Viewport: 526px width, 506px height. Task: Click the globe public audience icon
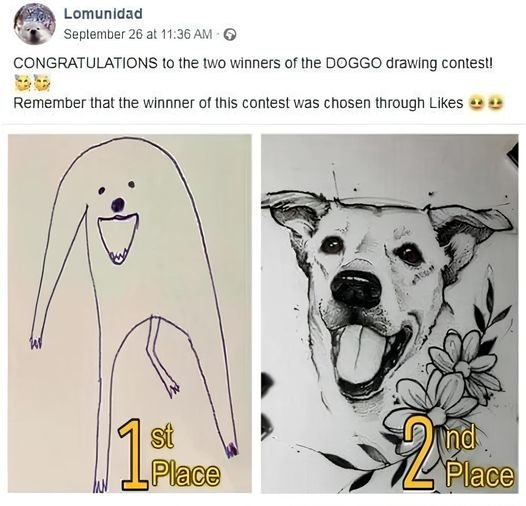[x=230, y=34]
